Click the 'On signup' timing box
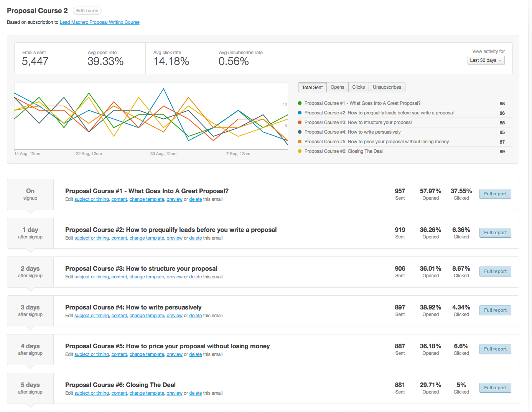Image resolution: width=532 pixels, height=412 pixels. pos(30,194)
